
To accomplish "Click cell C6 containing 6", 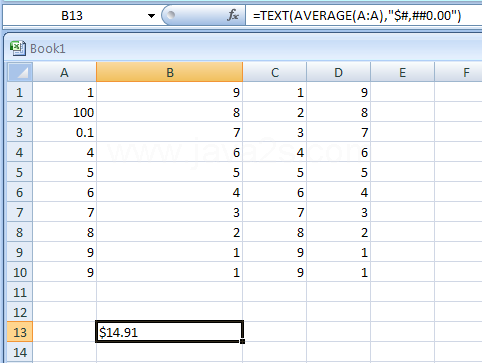I will pos(275,192).
